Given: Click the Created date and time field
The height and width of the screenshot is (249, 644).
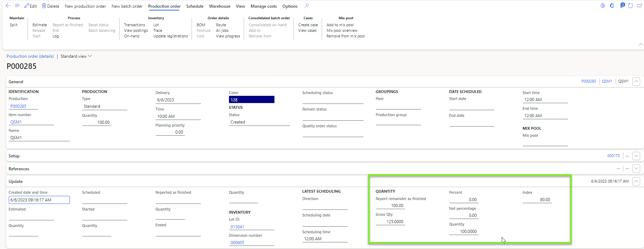Looking at the screenshot, I should coord(39,200).
